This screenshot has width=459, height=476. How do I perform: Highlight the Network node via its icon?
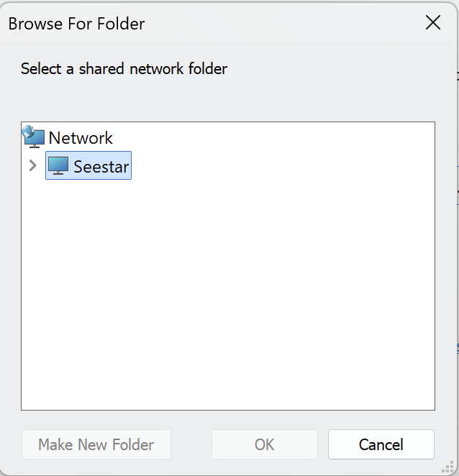[x=34, y=136]
